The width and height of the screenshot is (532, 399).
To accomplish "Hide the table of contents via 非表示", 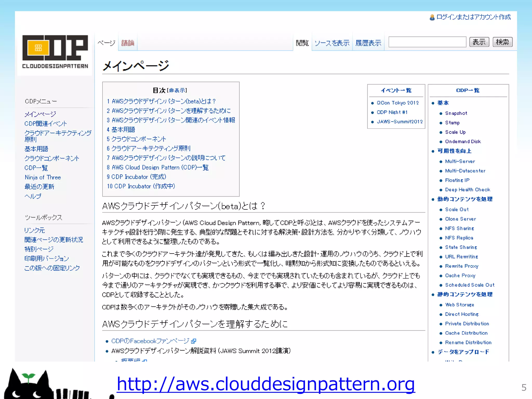I will (177, 90).
